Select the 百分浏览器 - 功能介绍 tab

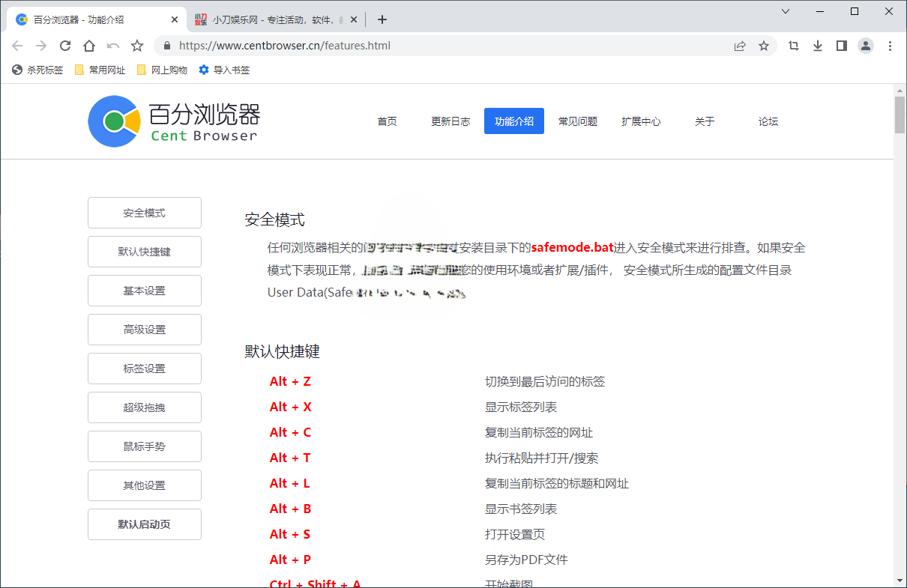coord(97,19)
